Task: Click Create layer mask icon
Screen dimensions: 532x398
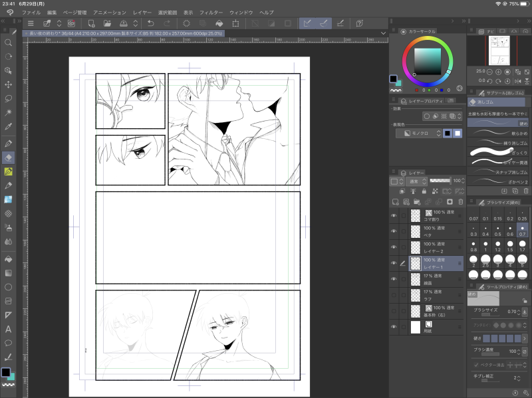Action: coord(450,202)
